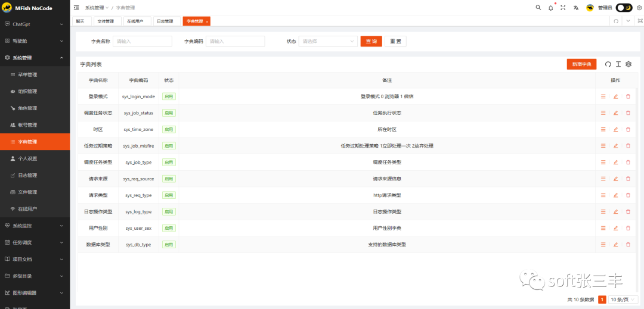This screenshot has width=644, height=309.
Task: Reload the 字典列表 table
Action: pyautogui.click(x=608, y=64)
